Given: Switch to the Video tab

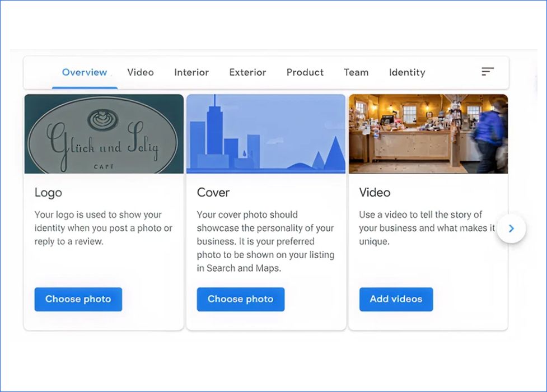Looking at the screenshot, I should click(x=141, y=72).
